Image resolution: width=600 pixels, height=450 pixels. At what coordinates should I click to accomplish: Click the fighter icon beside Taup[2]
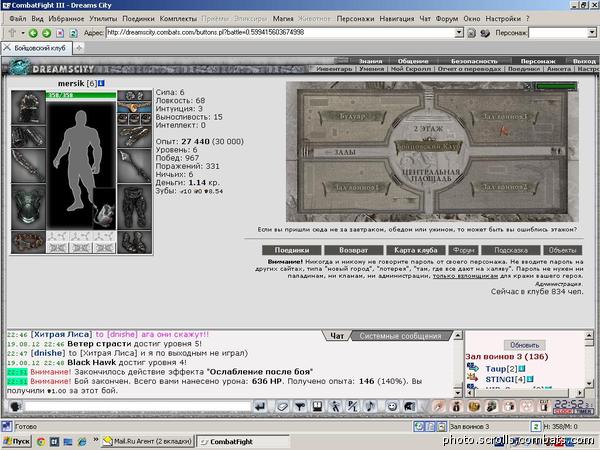click(473, 368)
